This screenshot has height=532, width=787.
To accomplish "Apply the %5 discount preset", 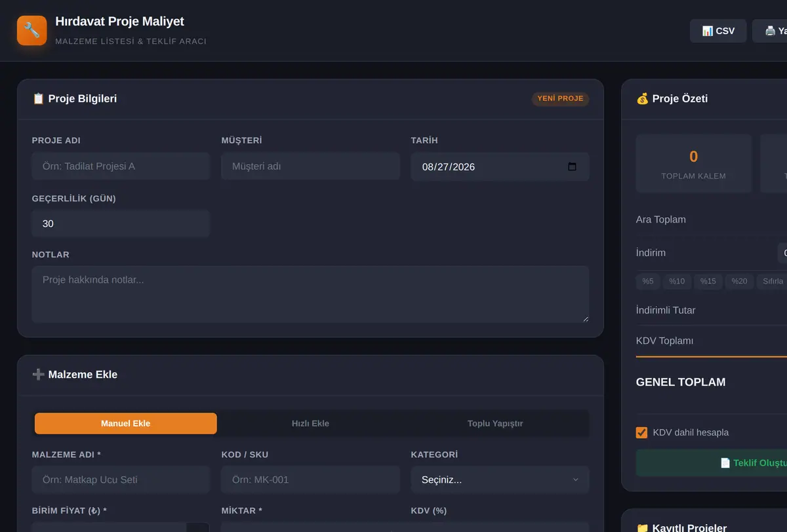I will 648,281.
